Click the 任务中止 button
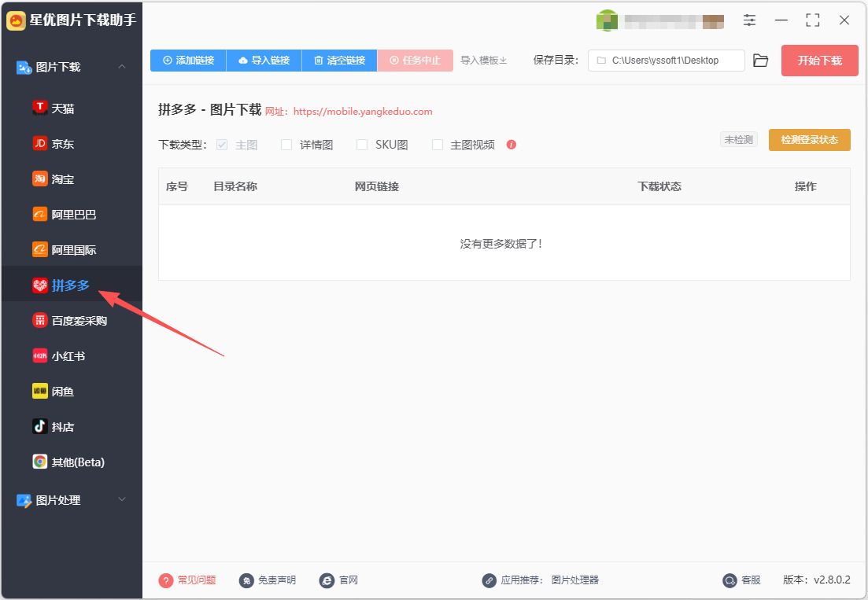Image resolution: width=868 pixels, height=600 pixels. pyautogui.click(x=416, y=61)
